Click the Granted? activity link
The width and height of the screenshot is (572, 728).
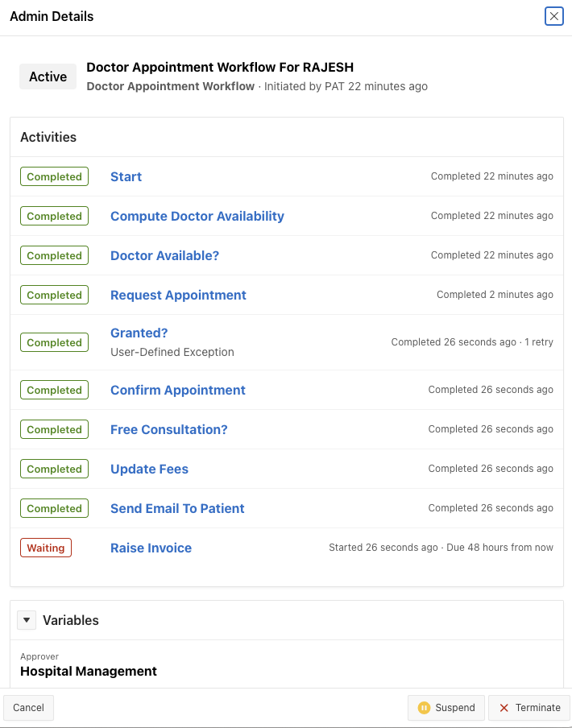(139, 333)
